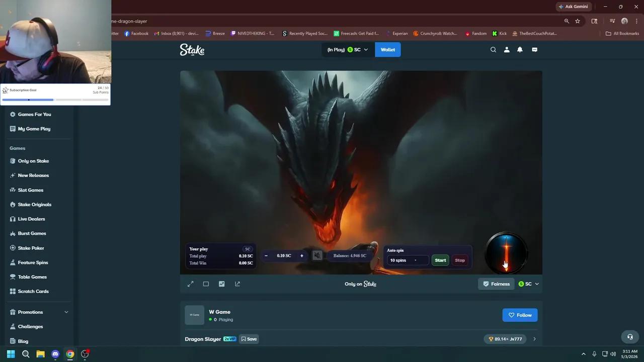Viewport: 644px width, 362px height.
Task: Click the dragon sword spin button
Action: (506, 253)
